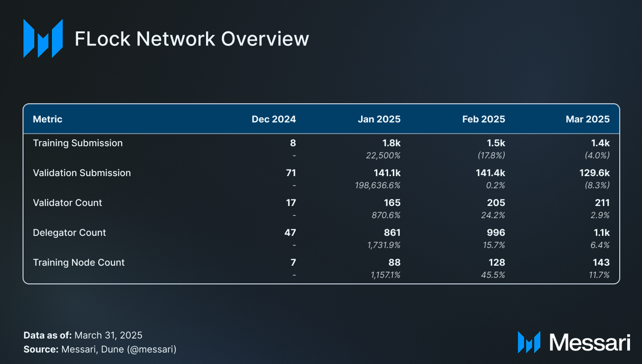Viewport: 642px width, 364px height.
Task: Select the Feb 2025 column header
Action: 483,119
